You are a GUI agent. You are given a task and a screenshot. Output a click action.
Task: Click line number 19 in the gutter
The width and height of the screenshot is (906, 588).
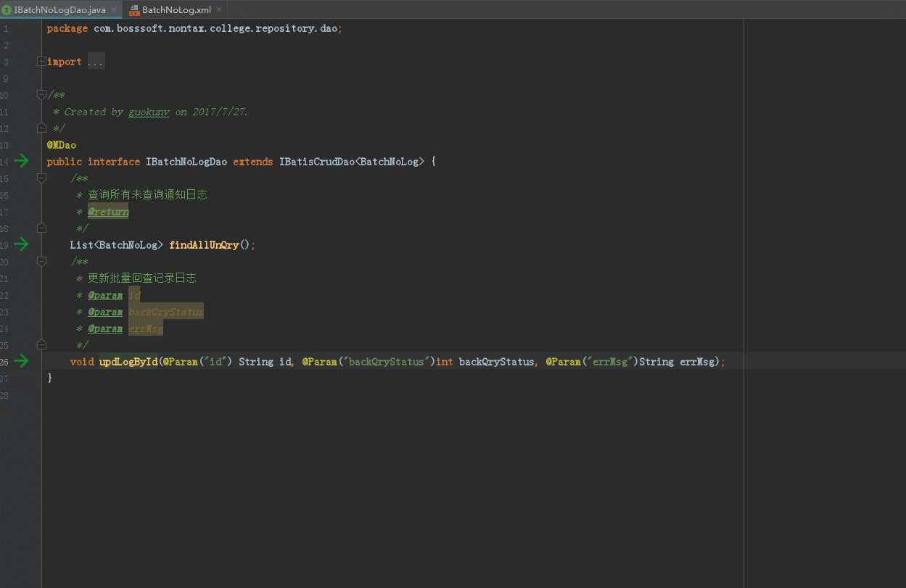[4, 245]
